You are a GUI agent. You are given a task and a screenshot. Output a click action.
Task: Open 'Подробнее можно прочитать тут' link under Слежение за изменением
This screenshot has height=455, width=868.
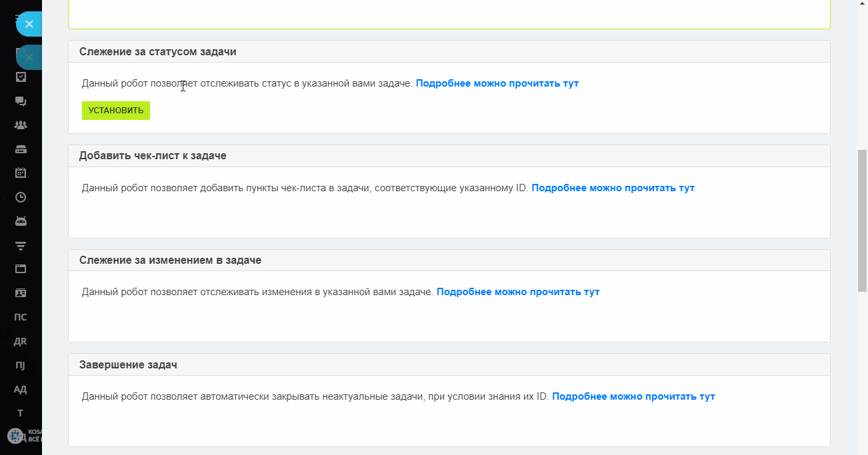point(518,292)
